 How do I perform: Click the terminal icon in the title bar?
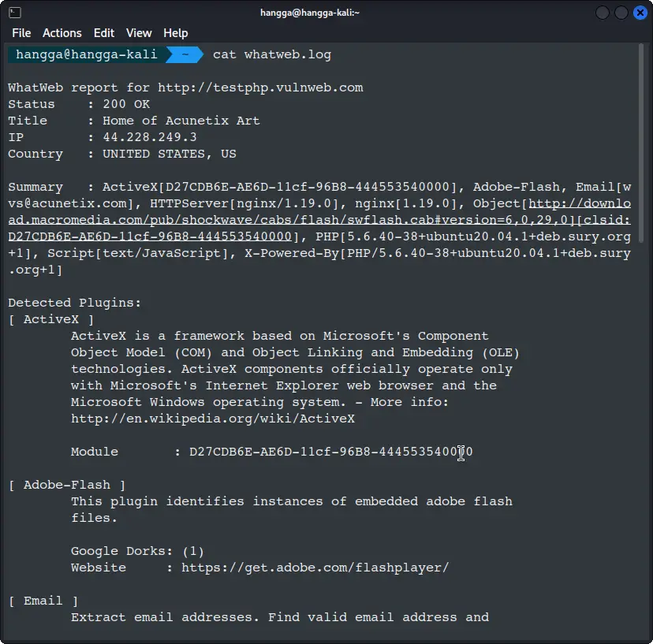(15, 13)
